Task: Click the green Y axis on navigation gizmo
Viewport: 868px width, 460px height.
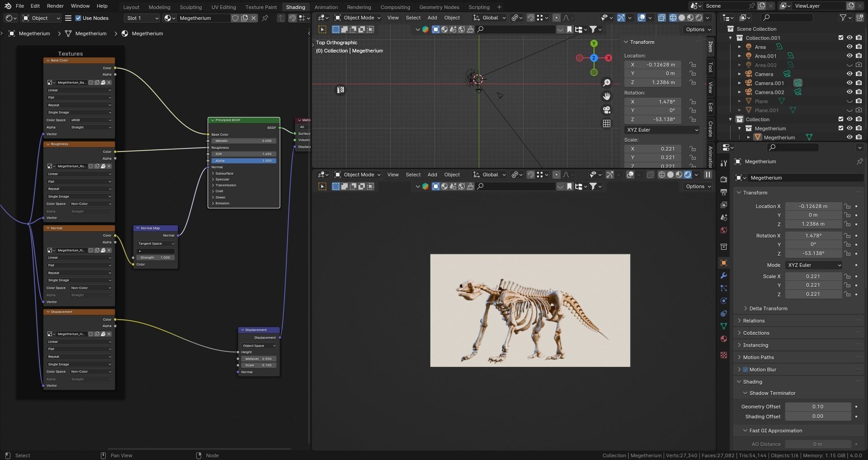Action: point(594,43)
